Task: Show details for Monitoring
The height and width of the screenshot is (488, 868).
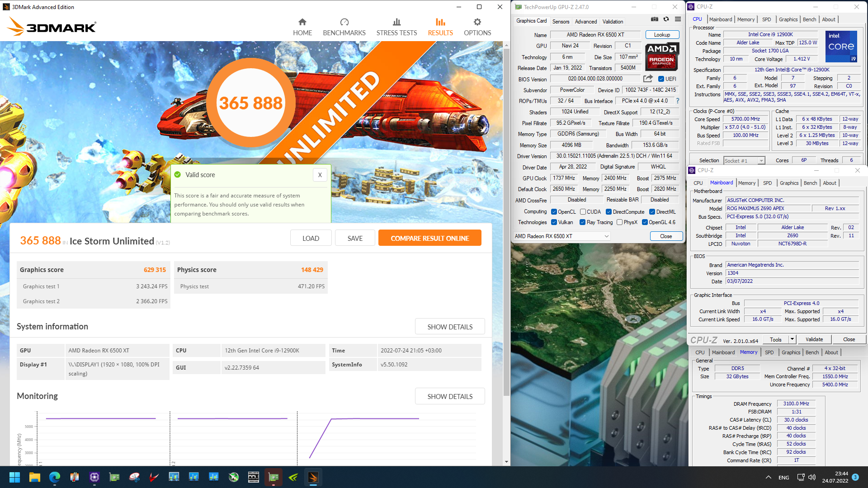Action: coord(450,396)
